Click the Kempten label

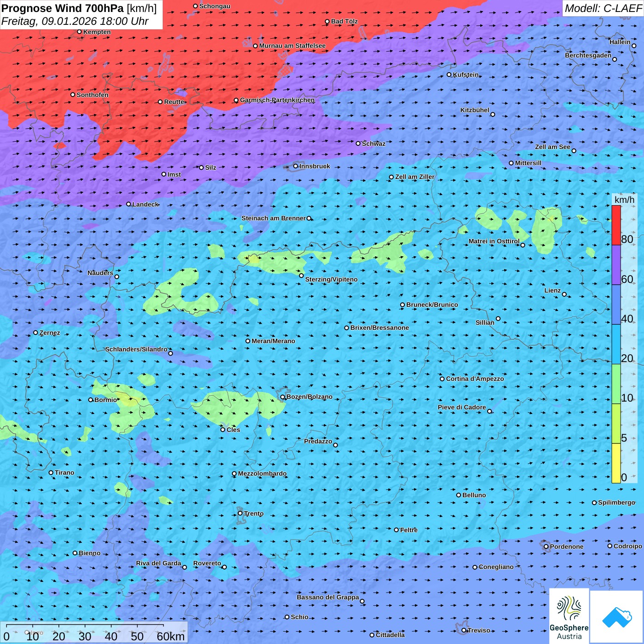click(x=97, y=32)
